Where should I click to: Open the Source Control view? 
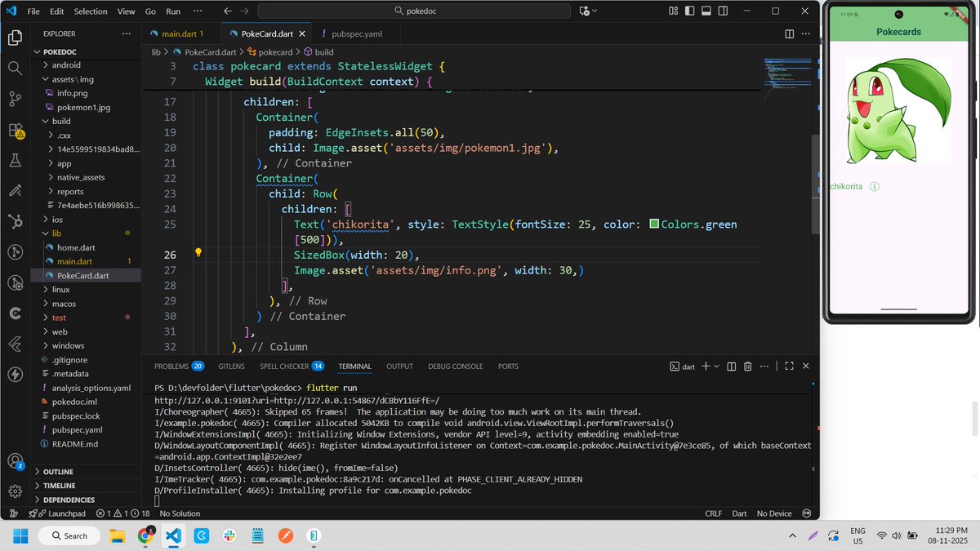click(x=15, y=99)
